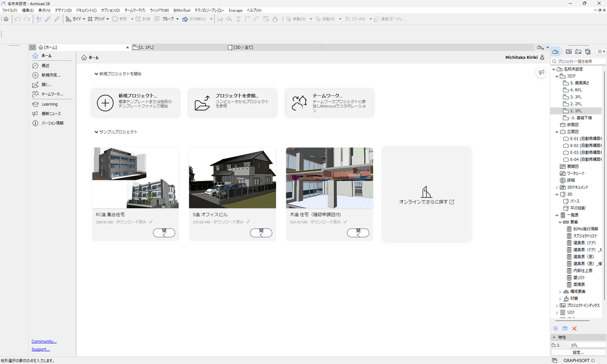Open the Community... link
607x364 pixels.
[44, 341]
